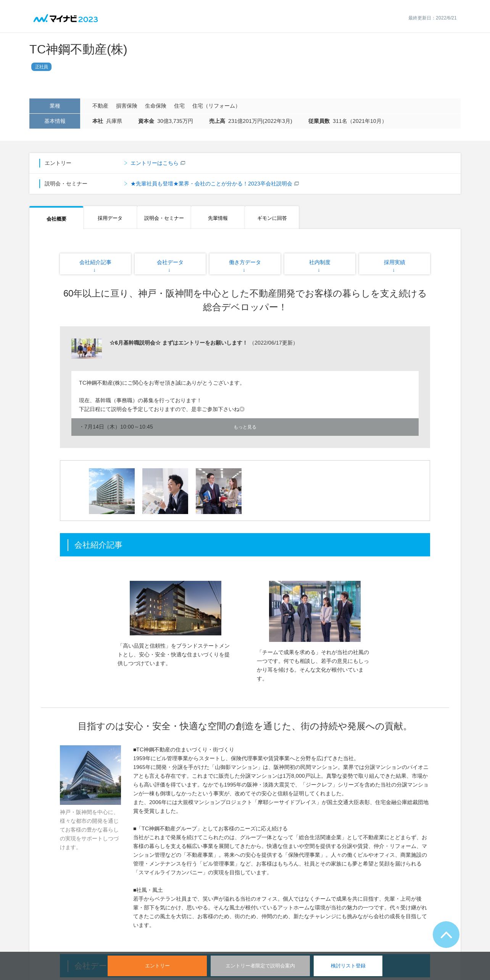Click the 正社員 badge
Viewport: 490px width, 980px height.
click(41, 67)
